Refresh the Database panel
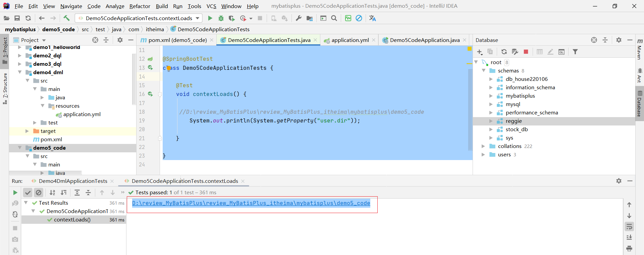 pos(504,52)
